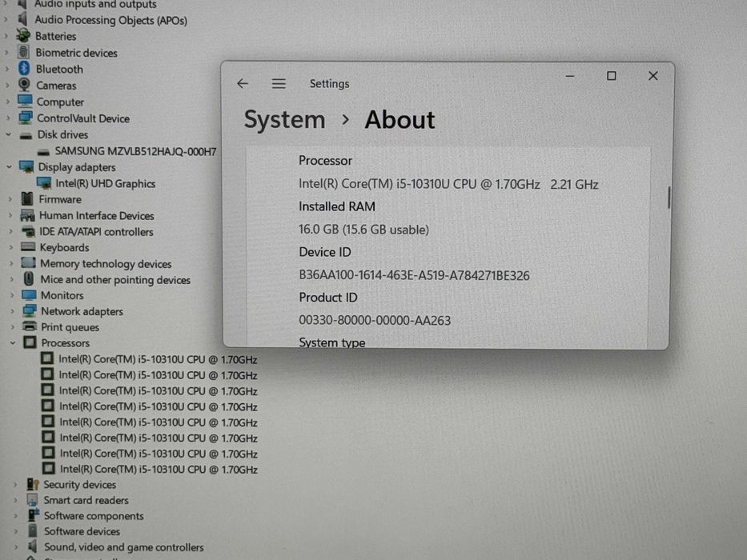Viewport: 747px width, 560px height.
Task: Select Intel(R) UHD Graphics tree entry
Action: [x=106, y=183]
